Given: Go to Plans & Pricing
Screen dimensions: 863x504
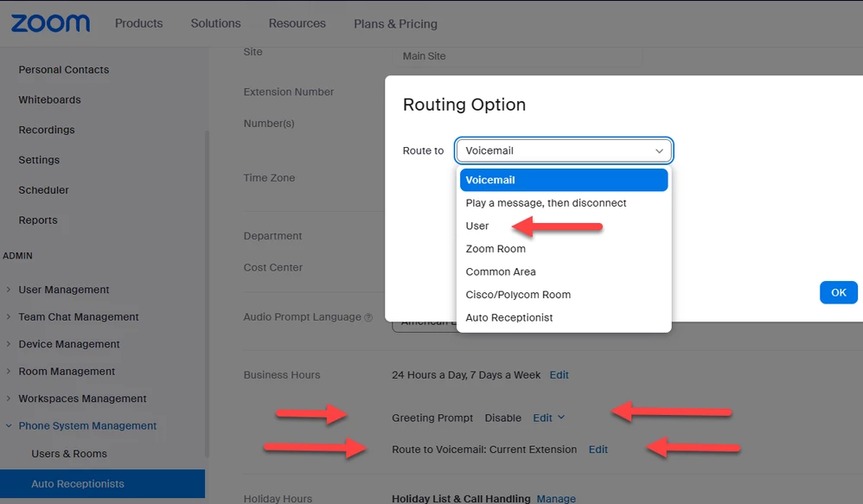Looking at the screenshot, I should click(x=395, y=23).
